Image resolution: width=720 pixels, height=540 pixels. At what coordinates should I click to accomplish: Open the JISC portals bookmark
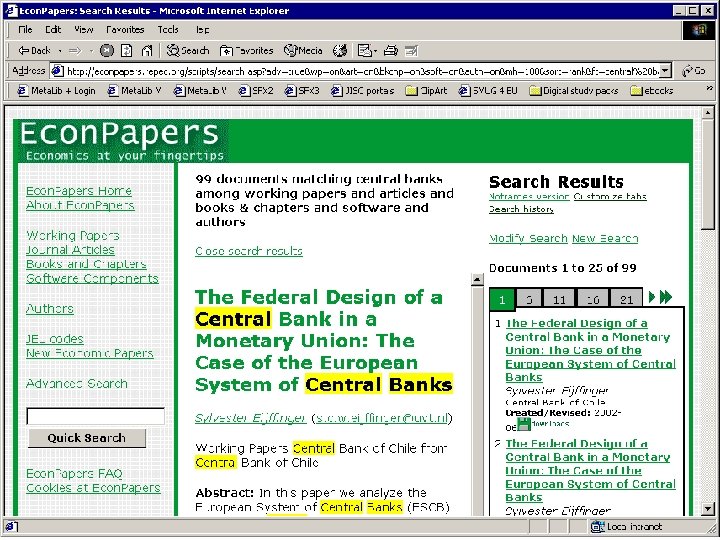(363, 91)
